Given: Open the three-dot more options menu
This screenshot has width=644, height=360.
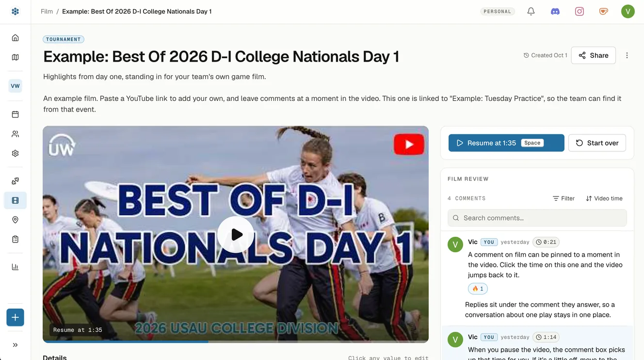Looking at the screenshot, I should tap(627, 55).
